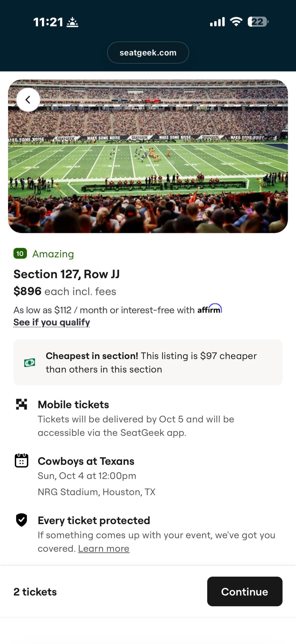The height and width of the screenshot is (644, 296).
Task: Tap the Amazing deal rating label
Action: coord(53,254)
